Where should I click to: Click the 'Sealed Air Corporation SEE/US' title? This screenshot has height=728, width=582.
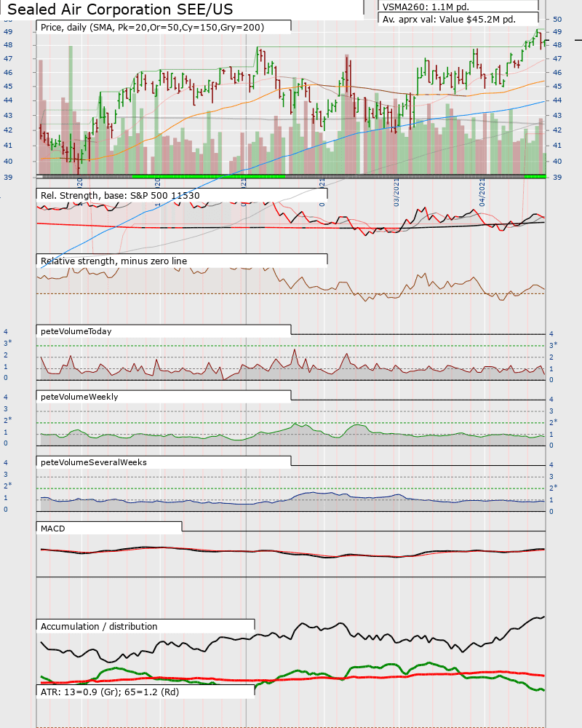tap(120, 9)
